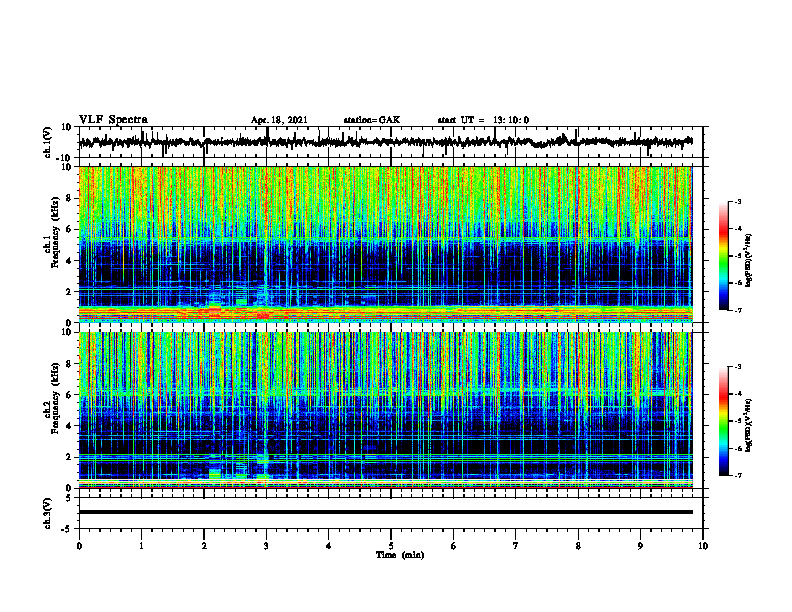The image size is (792, 612).
Task: Click time axis tick label "6"
Action: coord(454,546)
